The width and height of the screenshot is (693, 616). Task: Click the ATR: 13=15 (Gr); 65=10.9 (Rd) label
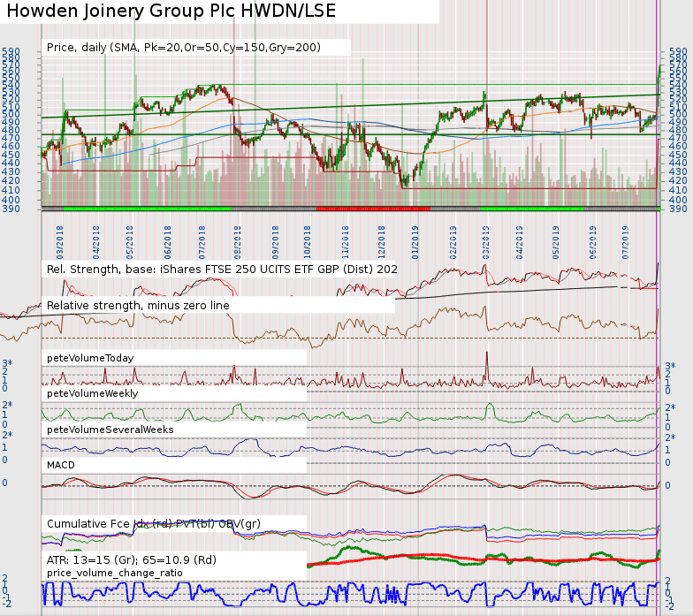(132, 560)
